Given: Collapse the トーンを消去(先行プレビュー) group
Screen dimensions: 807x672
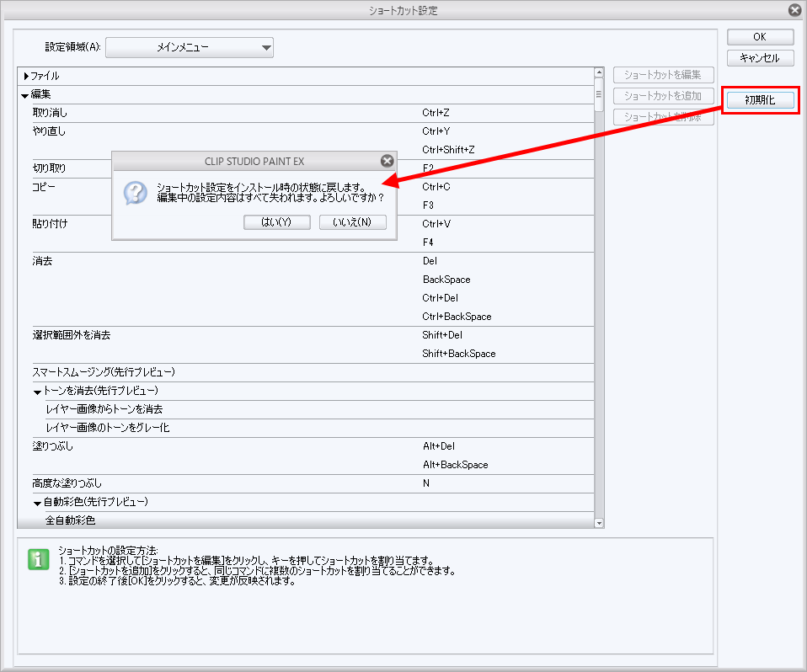Looking at the screenshot, I should [x=37, y=392].
